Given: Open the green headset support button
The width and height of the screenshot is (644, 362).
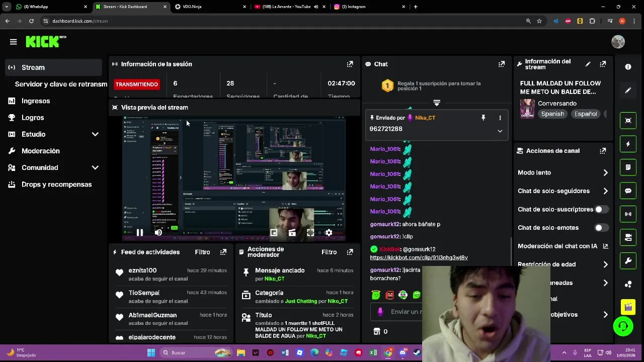Looking at the screenshot, I should [623, 327].
